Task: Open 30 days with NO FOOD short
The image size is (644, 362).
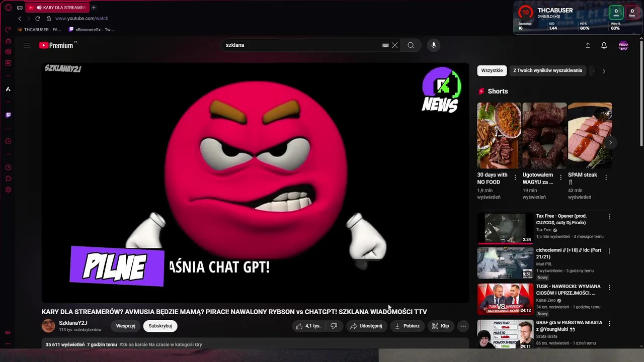Action: [x=499, y=136]
